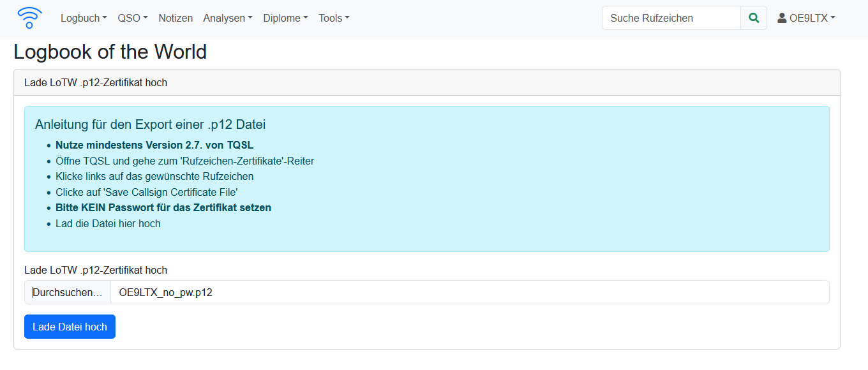The width and height of the screenshot is (868, 370).
Task: Open the OE9LTX account dropdown
Action: tap(806, 18)
